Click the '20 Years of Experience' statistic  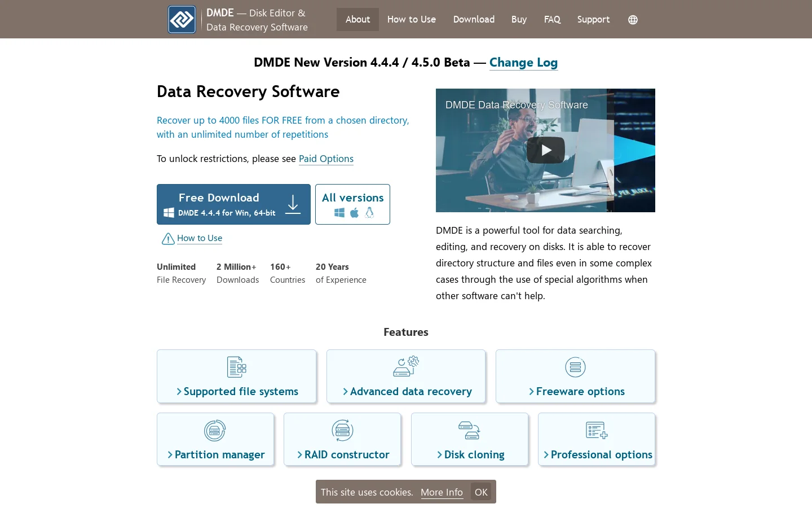(341, 273)
